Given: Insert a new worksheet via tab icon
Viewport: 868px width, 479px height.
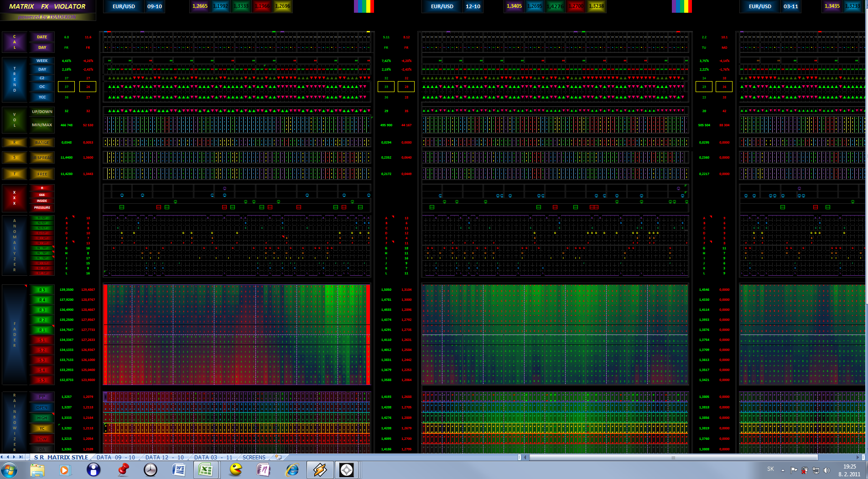Looking at the screenshot, I should (x=278, y=457).
